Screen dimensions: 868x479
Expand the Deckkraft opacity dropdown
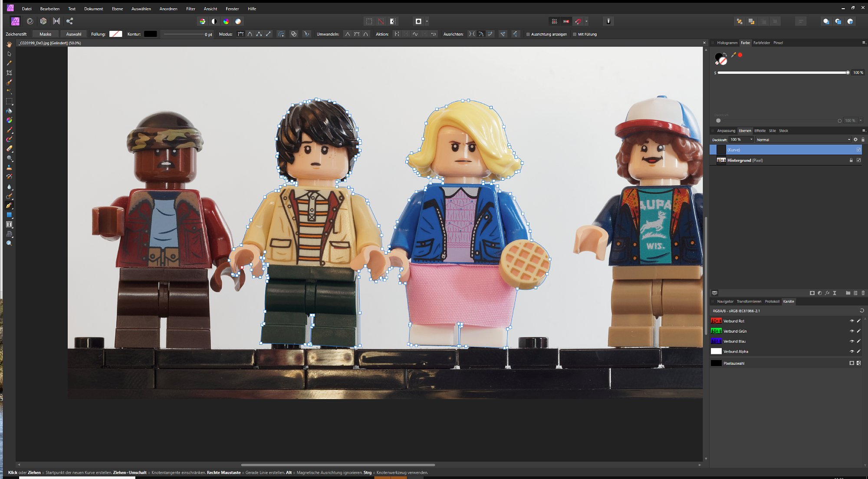point(751,140)
